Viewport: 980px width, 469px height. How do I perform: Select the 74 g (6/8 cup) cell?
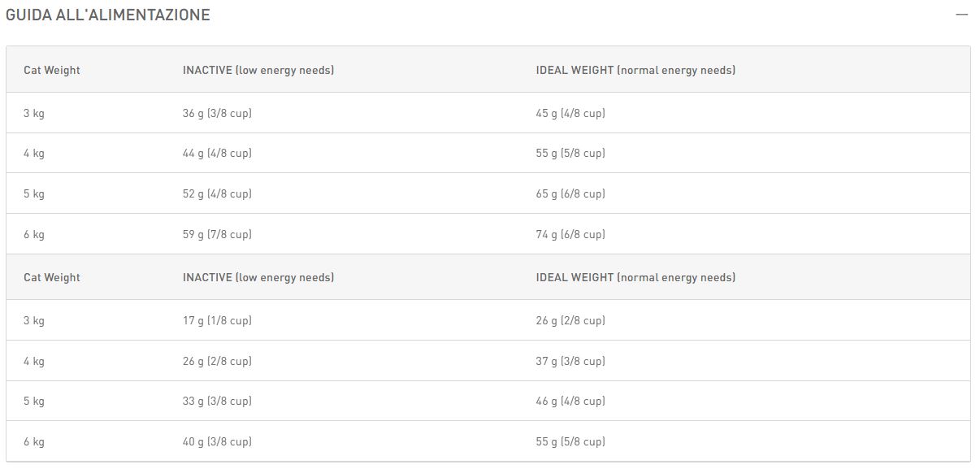coord(570,234)
